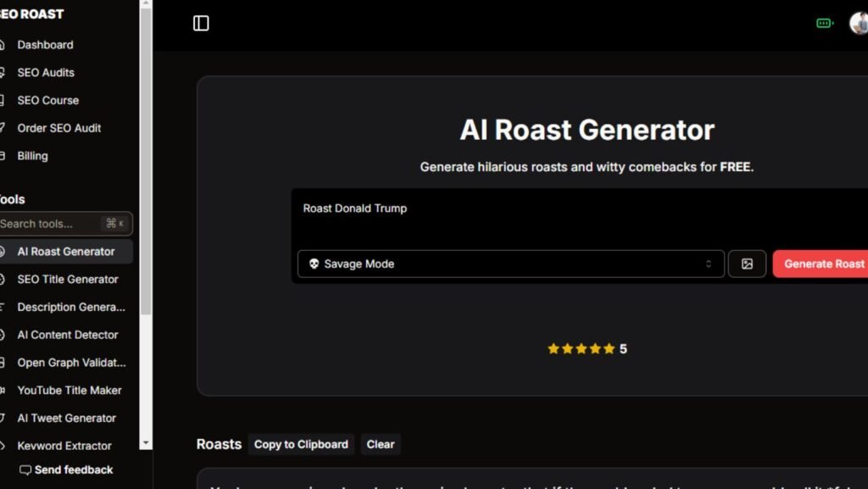
Task: Click the Roast Donald Trump text area
Action: 581,219
